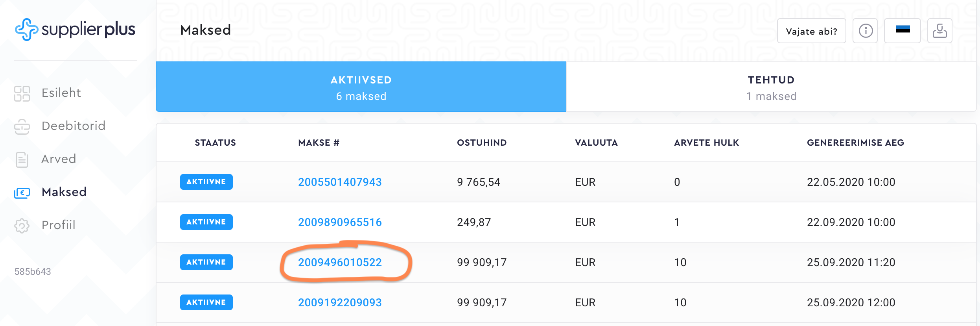Click the Supplier Plus logo
Viewport: 980px width, 326px height.
(75, 30)
